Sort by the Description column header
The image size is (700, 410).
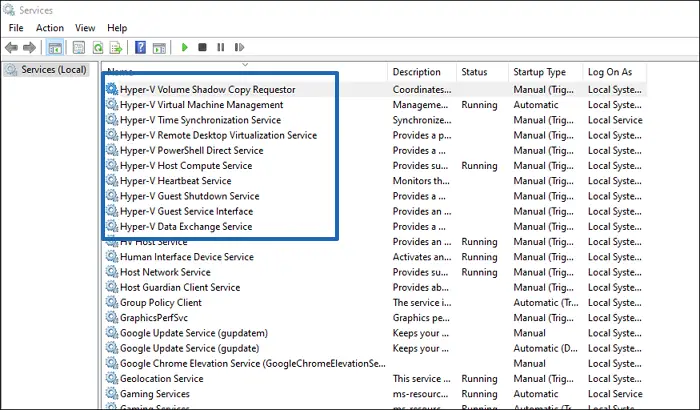417,72
